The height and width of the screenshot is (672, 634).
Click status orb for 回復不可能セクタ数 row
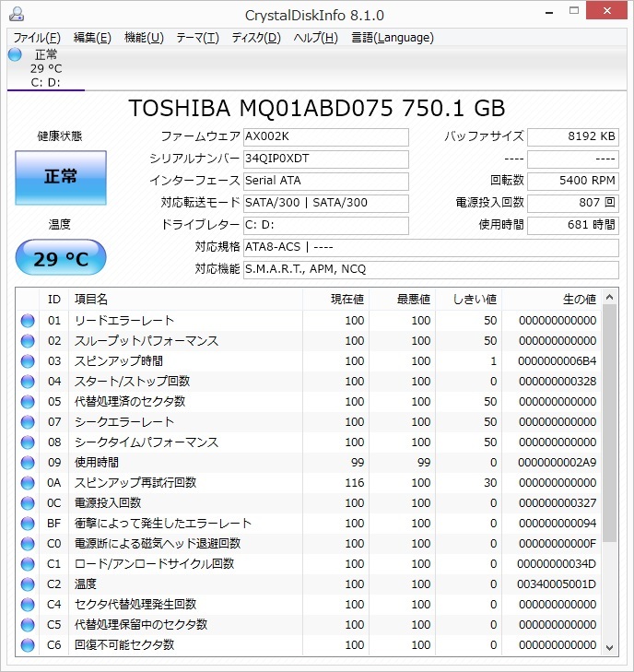coord(28,645)
